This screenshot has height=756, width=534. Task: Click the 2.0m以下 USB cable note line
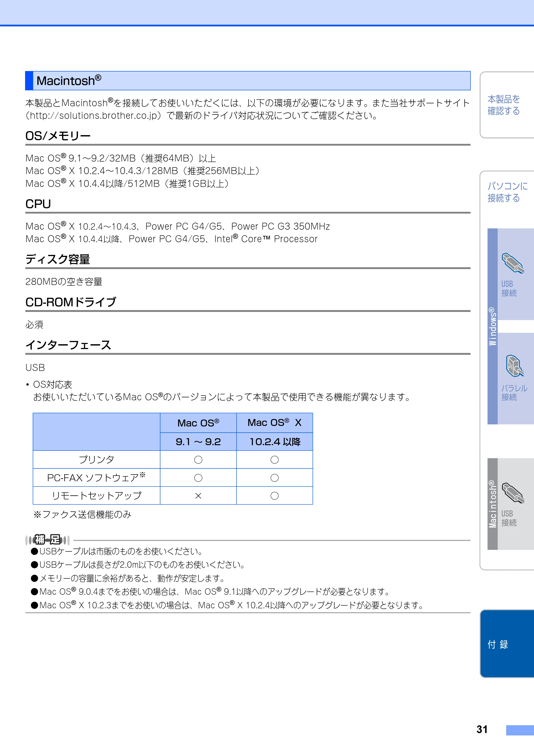[138, 565]
